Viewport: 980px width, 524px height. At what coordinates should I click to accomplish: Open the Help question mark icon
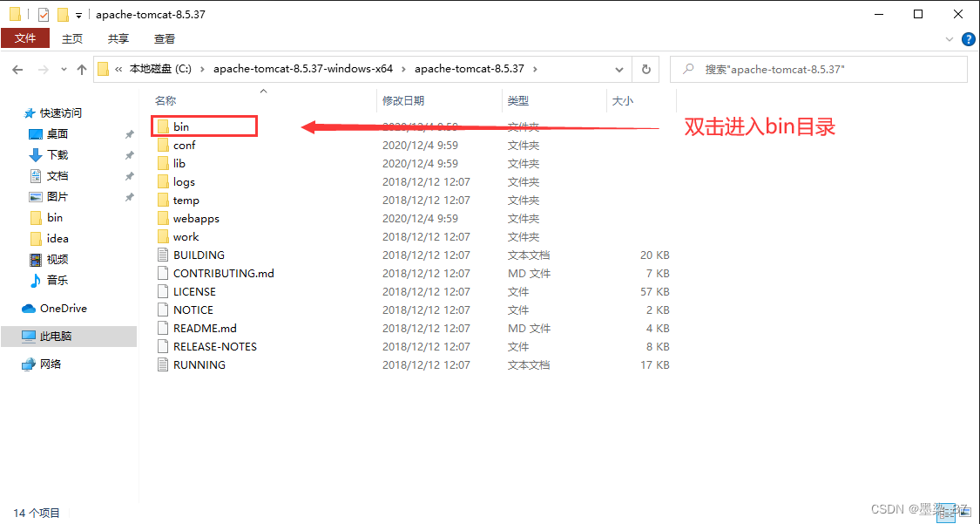[966, 38]
